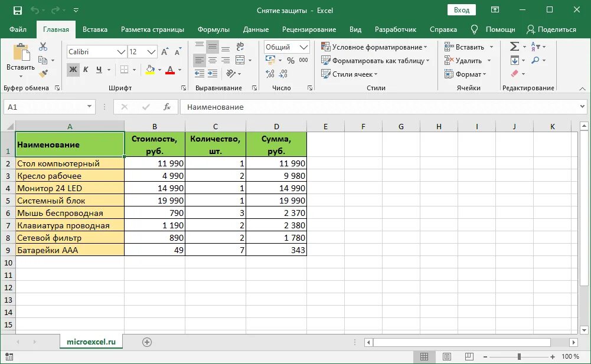Click the Orientation text rotation icon
Viewport: 591px width, 364px height.
231,74
